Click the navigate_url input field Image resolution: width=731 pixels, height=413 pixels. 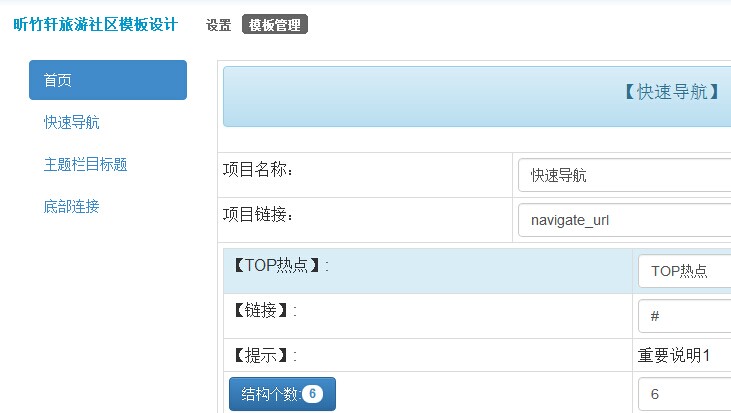tap(625, 220)
